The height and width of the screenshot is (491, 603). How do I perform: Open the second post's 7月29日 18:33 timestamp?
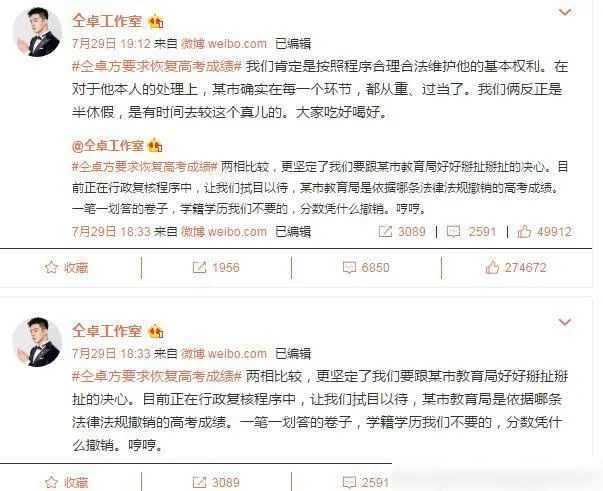[111, 353]
